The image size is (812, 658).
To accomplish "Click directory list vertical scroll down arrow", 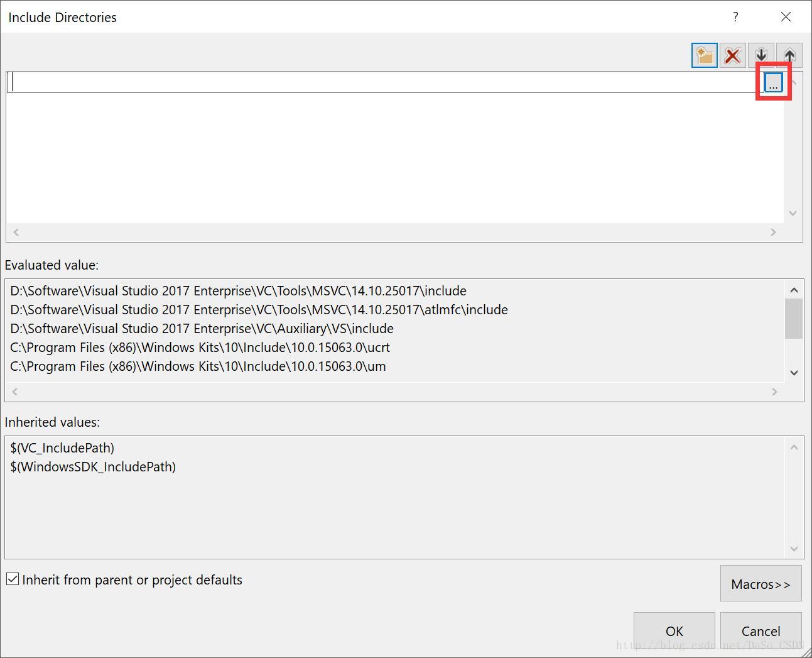I will point(793,213).
